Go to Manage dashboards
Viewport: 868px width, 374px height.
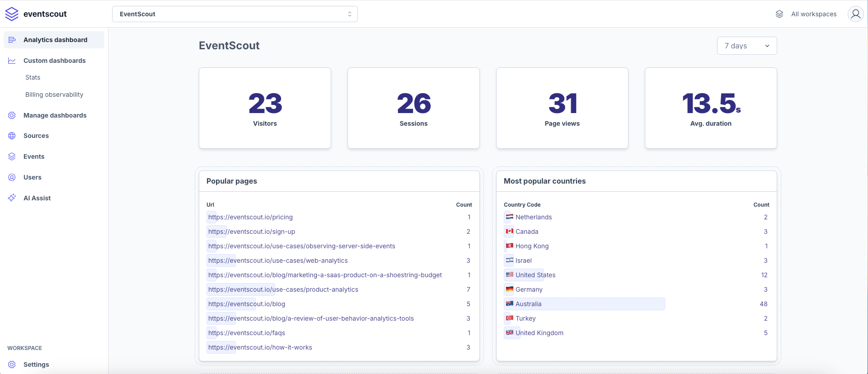(x=55, y=115)
